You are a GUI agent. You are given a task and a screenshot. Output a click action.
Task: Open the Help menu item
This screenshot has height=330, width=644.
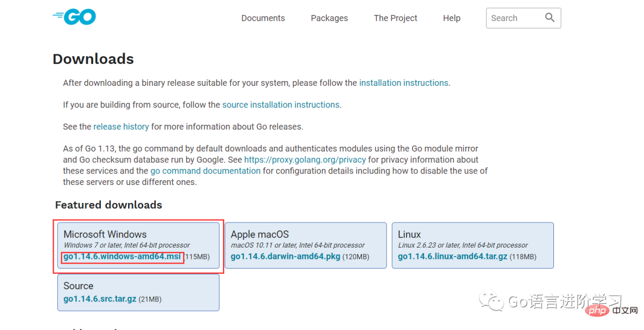coord(451,18)
